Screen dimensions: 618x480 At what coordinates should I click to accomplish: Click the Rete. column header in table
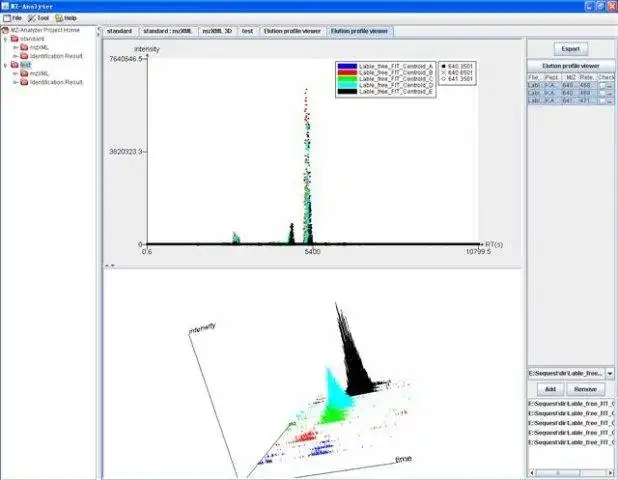(587, 77)
